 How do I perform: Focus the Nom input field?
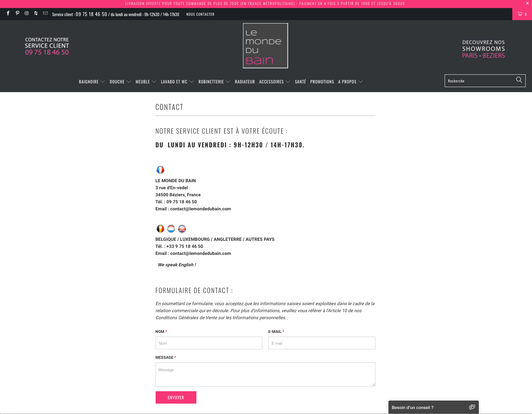209,343
